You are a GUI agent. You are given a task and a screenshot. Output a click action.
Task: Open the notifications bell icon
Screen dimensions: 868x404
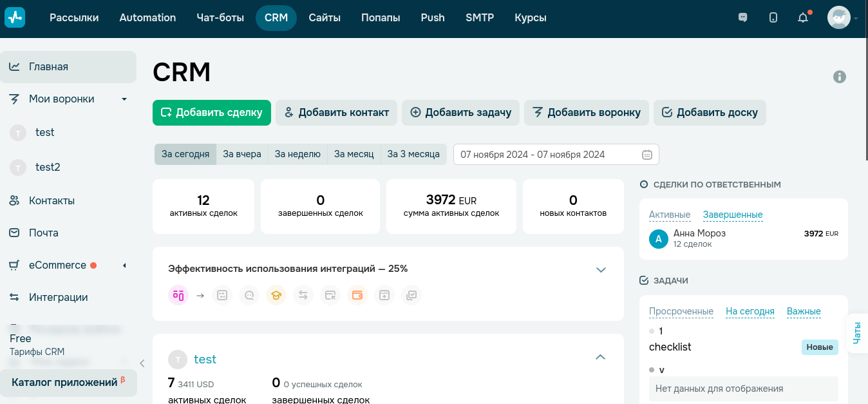click(803, 18)
